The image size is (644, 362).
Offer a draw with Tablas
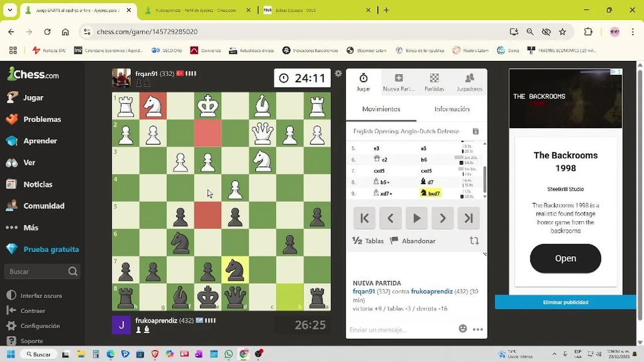(x=368, y=241)
